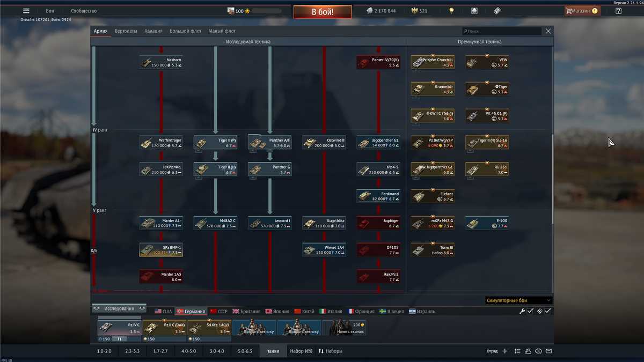This screenshot has height=362, width=644.
Task: Click the Поиск search field
Action: point(502,31)
